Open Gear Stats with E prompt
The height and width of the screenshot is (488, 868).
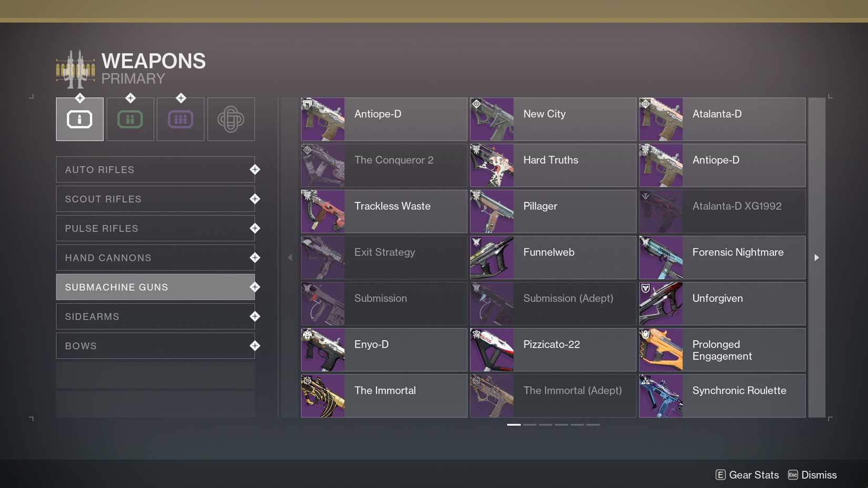pyautogui.click(x=747, y=475)
